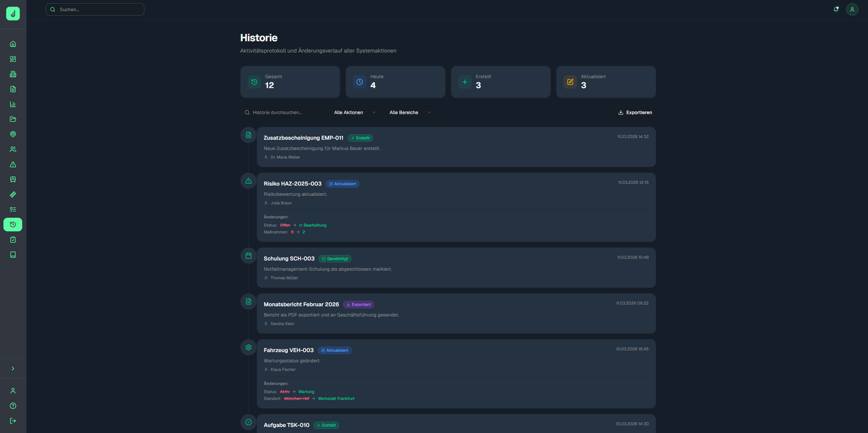
Task: Open the folder icon in sidebar
Action: (13, 119)
